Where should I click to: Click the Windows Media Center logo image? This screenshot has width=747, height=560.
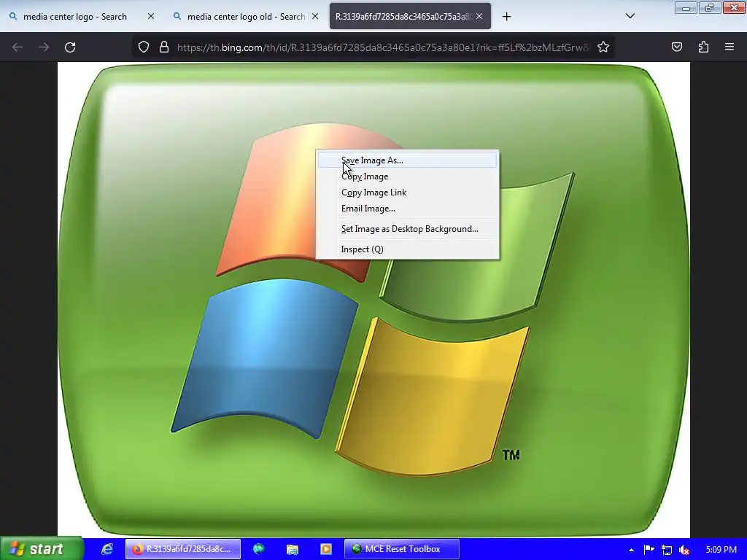tap(373, 300)
